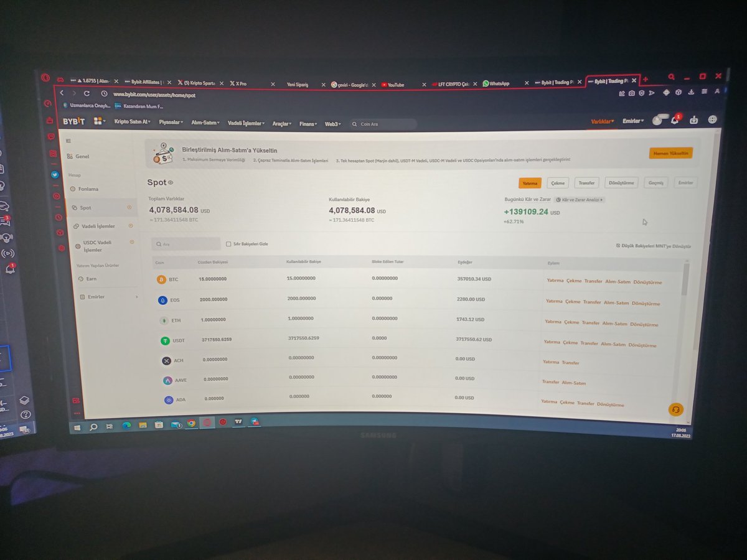Switch to the WhatsApp browser tab
747x560 pixels.
coord(500,83)
